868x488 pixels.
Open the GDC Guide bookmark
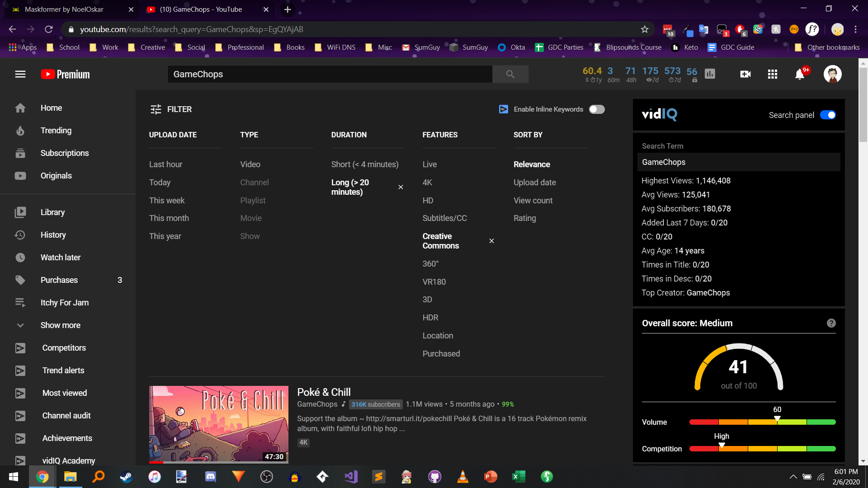(x=731, y=47)
